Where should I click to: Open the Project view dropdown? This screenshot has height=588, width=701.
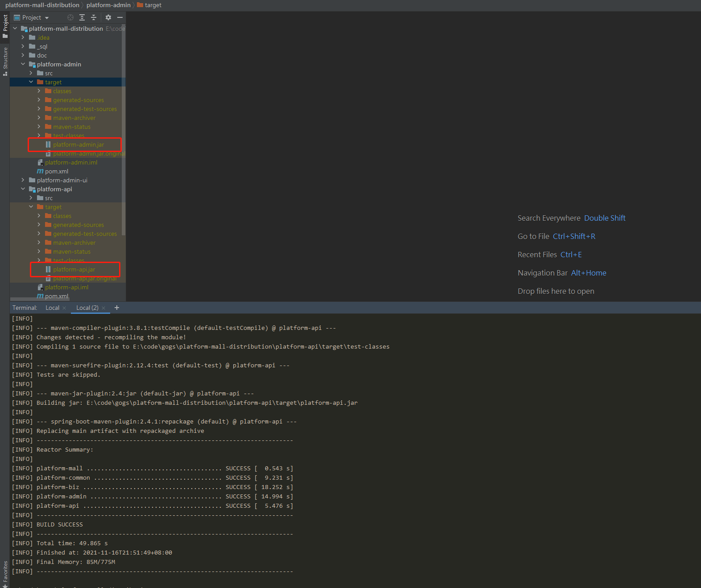click(31, 17)
